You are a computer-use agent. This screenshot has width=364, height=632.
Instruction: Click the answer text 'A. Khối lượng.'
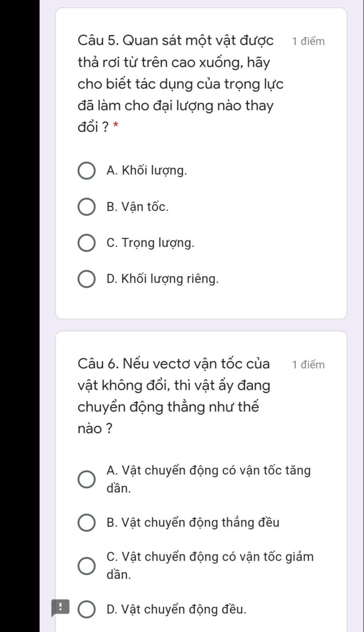pos(146,171)
